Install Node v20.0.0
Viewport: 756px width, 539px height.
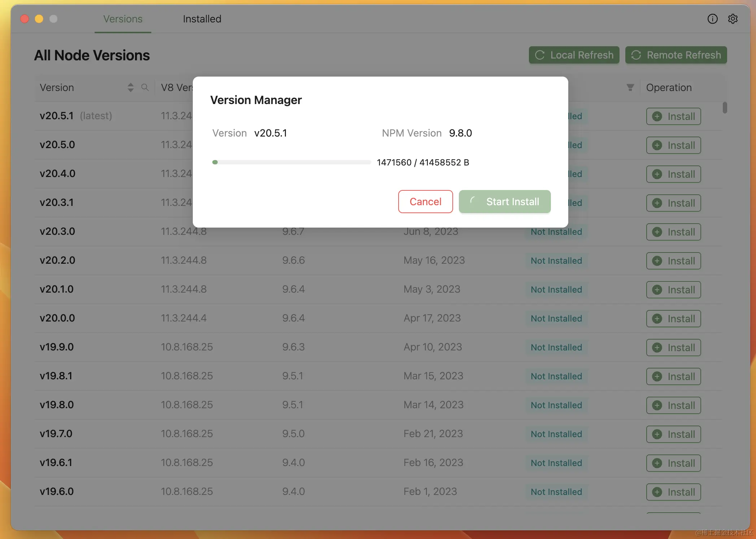[x=673, y=319]
